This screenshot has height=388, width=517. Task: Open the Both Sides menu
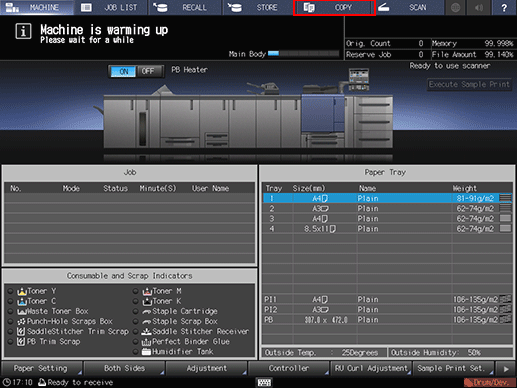pos(124,368)
